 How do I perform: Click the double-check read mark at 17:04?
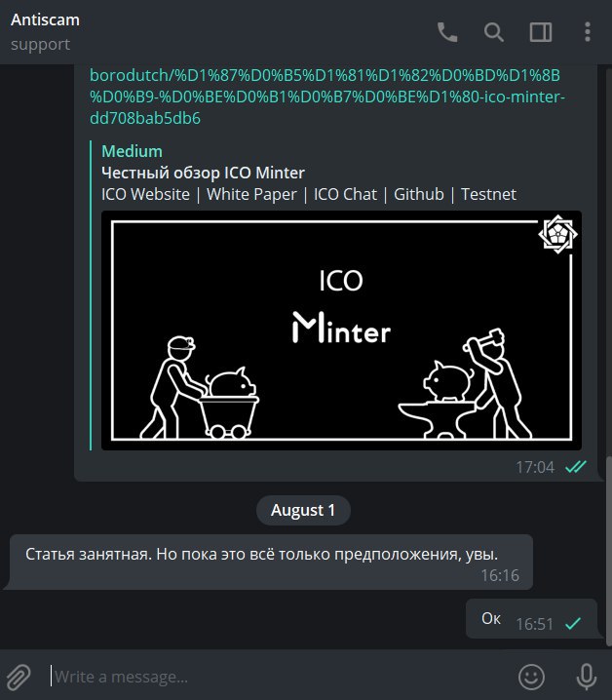pos(576,467)
